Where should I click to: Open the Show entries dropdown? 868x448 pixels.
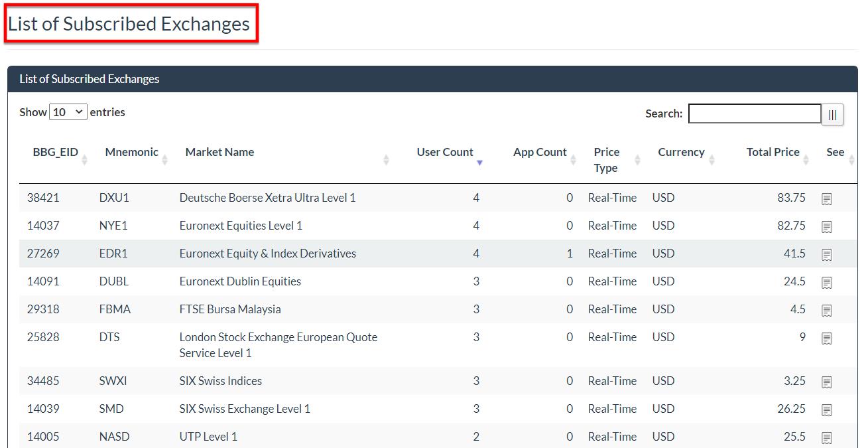(x=68, y=112)
